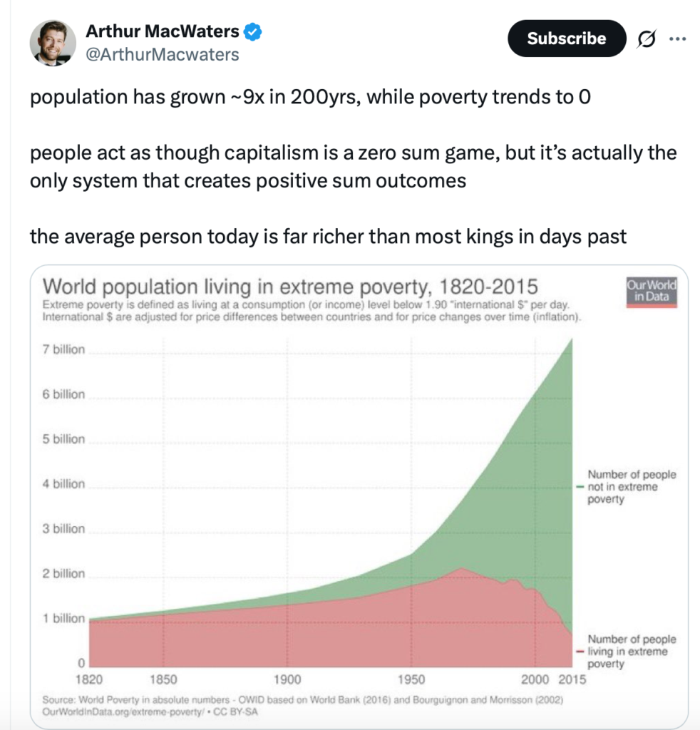Click the 2015 x-axis year label
Screen dimensions: 700x730
(x=572, y=679)
